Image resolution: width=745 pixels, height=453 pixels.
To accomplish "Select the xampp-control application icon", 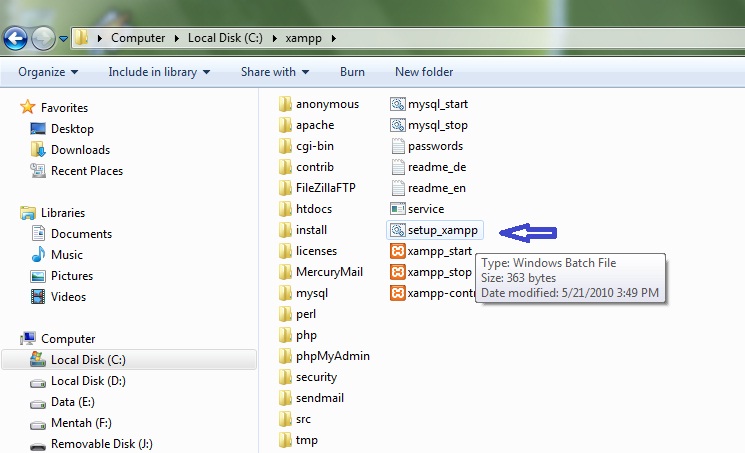I will pyautogui.click(x=398, y=293).
